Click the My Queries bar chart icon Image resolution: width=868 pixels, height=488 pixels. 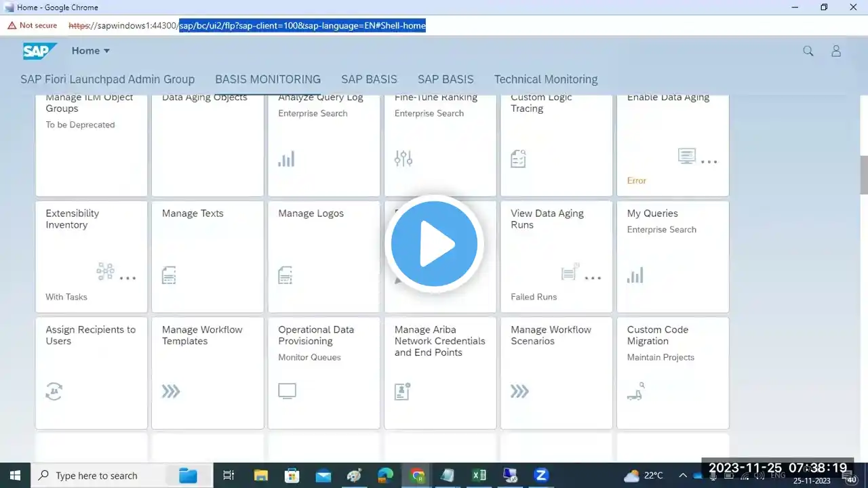click(635, 275)
